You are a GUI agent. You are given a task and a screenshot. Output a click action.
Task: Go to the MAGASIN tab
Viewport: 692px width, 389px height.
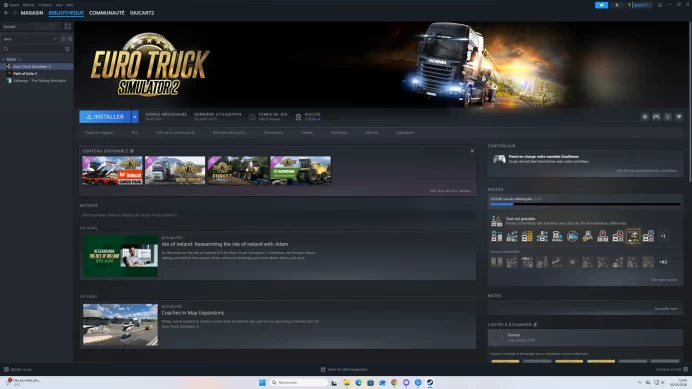[32, 13]
